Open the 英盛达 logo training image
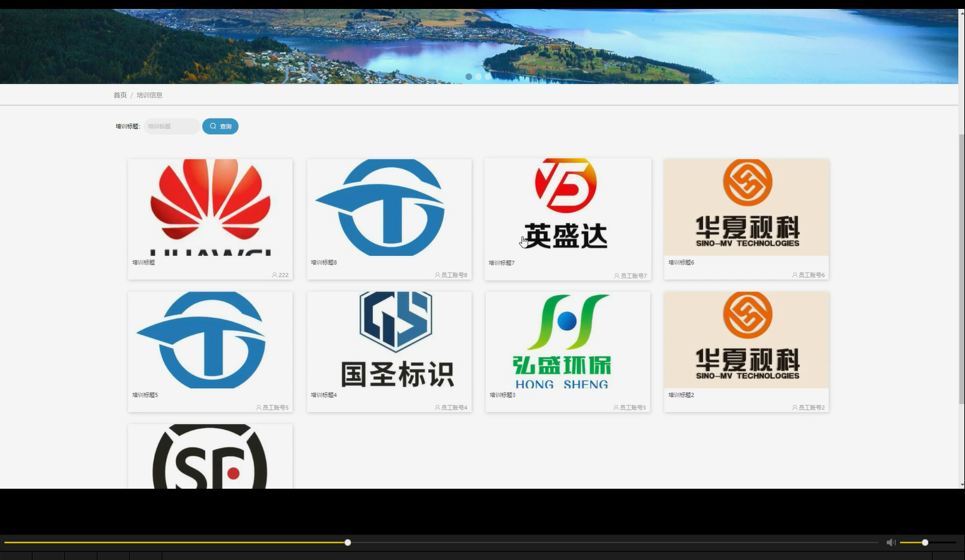Screen dimensions: 965x560 [x=568, y=207]
